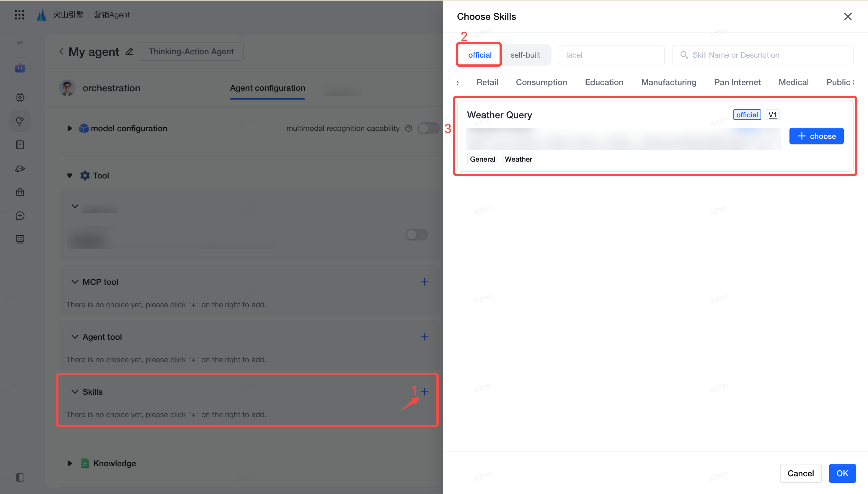The height and width of the screenshot is (494, 868).
Task: Select the Education category tab
Action: coord(604,82)
